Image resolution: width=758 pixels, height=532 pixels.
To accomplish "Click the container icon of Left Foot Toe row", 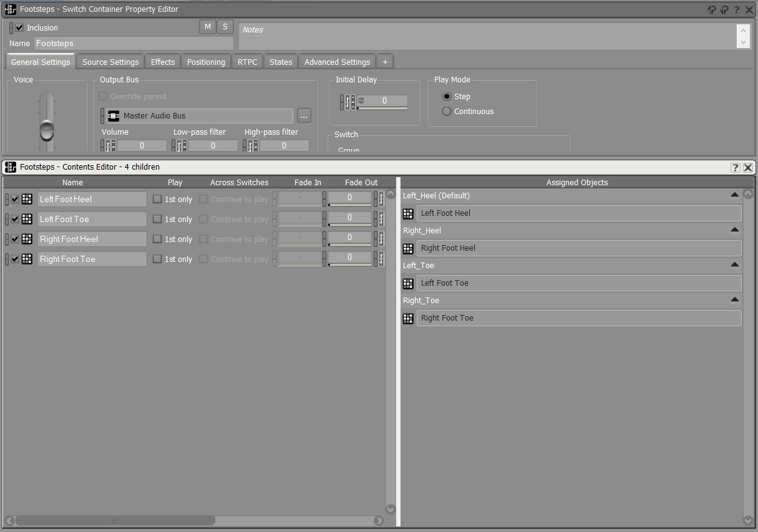I will click(27, 219).
